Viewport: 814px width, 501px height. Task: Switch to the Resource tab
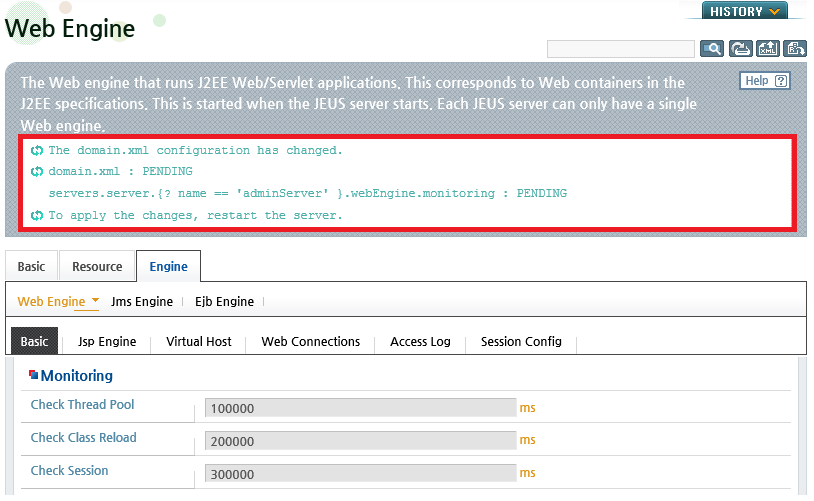(97, 266)
